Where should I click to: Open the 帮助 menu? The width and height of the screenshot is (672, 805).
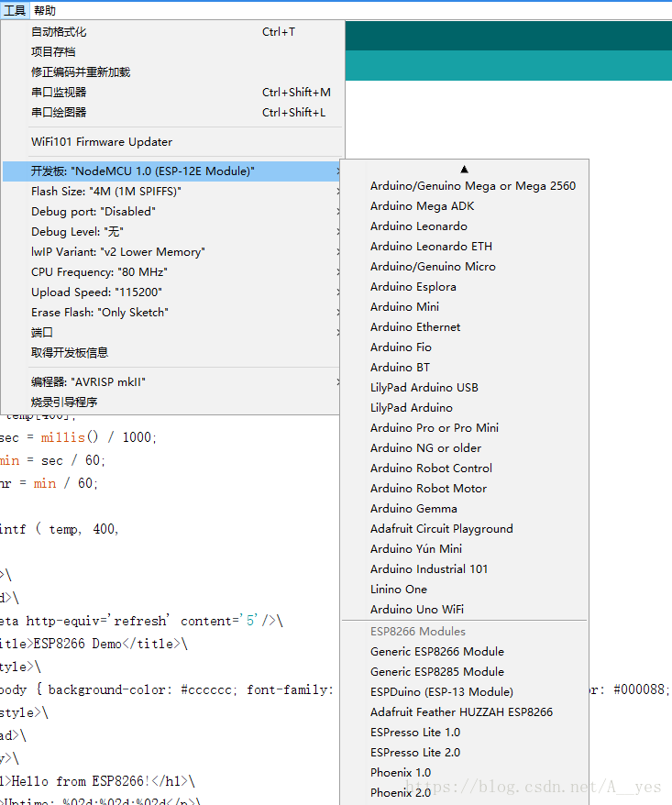coord(45,10)
